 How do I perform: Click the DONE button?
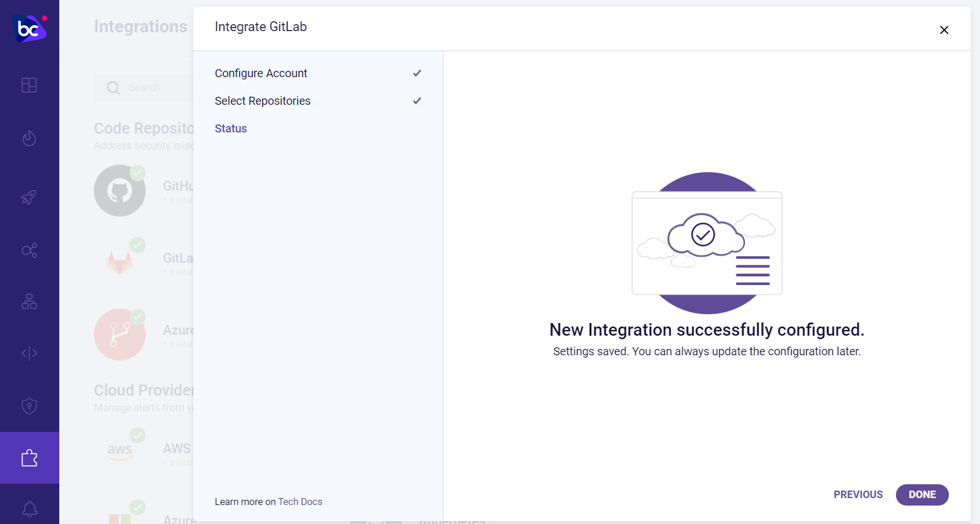922,495
